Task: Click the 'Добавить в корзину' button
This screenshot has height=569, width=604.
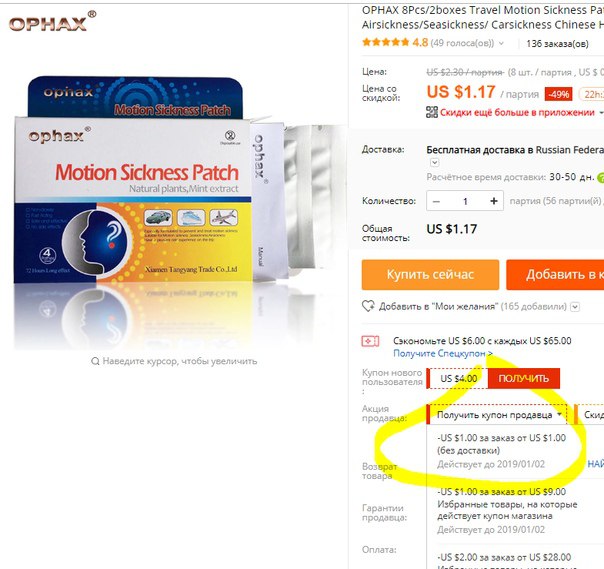Action: [x=555, y=275]
